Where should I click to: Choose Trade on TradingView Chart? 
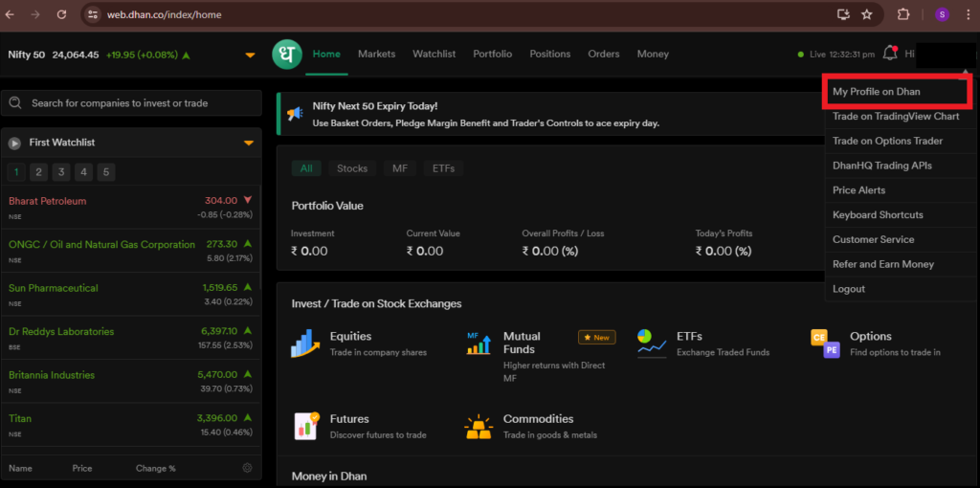[900, 116]
